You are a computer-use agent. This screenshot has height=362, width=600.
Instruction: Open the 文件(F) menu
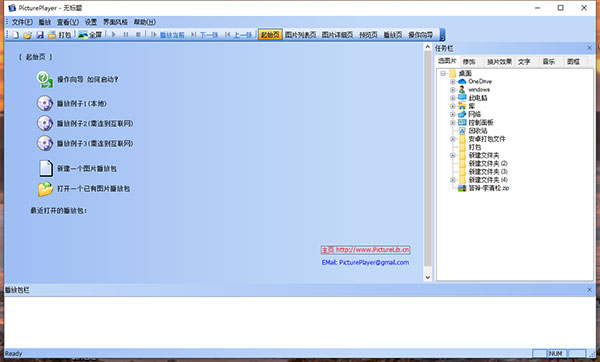click(22, 22)
